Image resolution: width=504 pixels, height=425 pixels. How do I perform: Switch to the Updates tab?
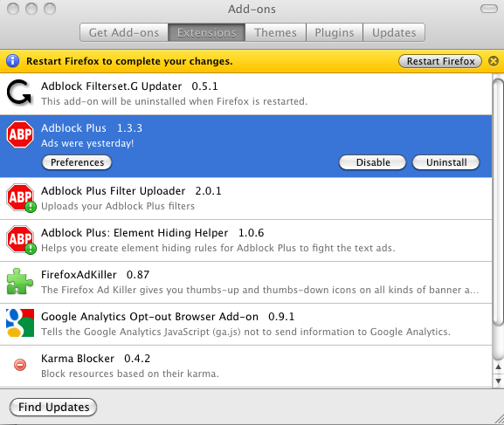[x=394, y=32]
